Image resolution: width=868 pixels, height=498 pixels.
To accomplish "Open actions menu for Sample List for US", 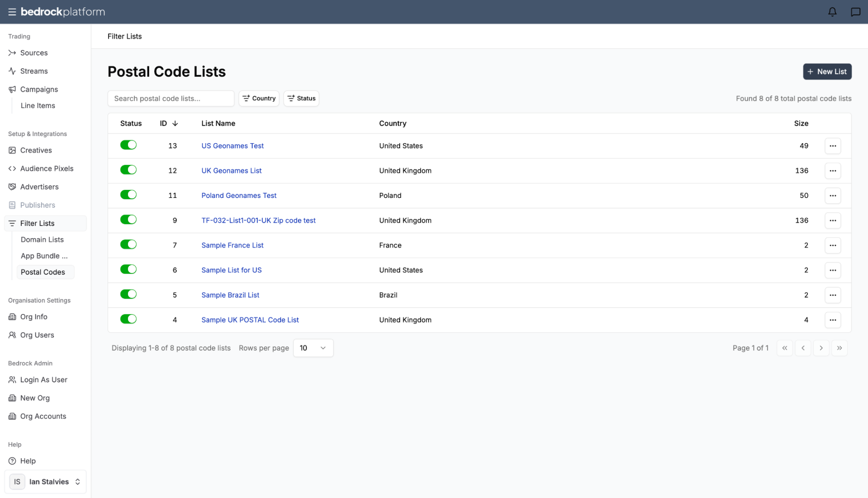I will tap(833, 270).
